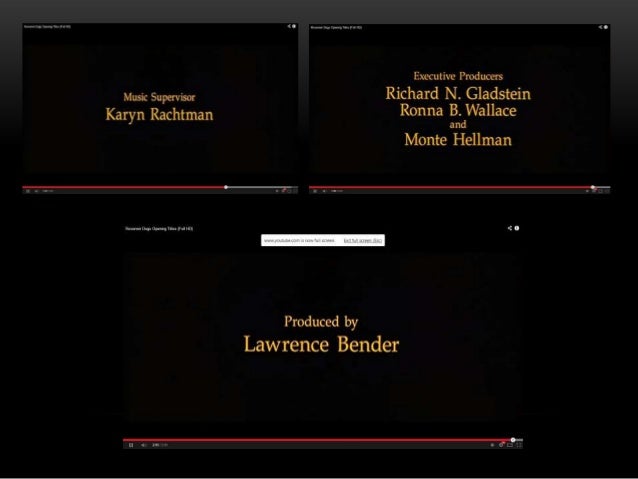Click the share icon above Lawrence Bender video
638x479 pixels.
click(509, 228)
